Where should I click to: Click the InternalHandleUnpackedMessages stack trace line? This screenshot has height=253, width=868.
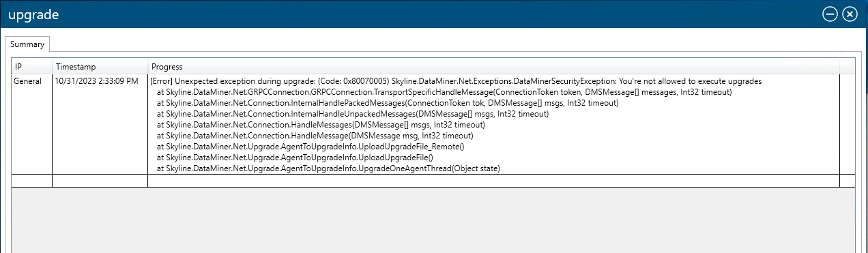pyautogui.click(x=353, y=114)
